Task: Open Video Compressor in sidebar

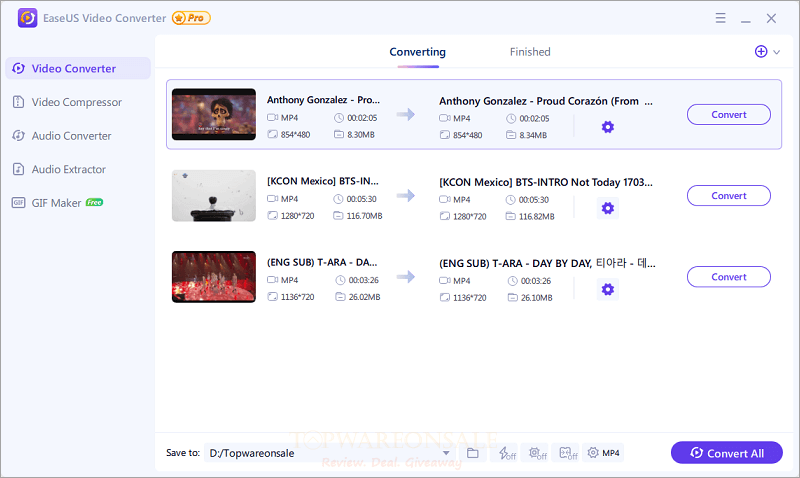Action: coord(78,102)
